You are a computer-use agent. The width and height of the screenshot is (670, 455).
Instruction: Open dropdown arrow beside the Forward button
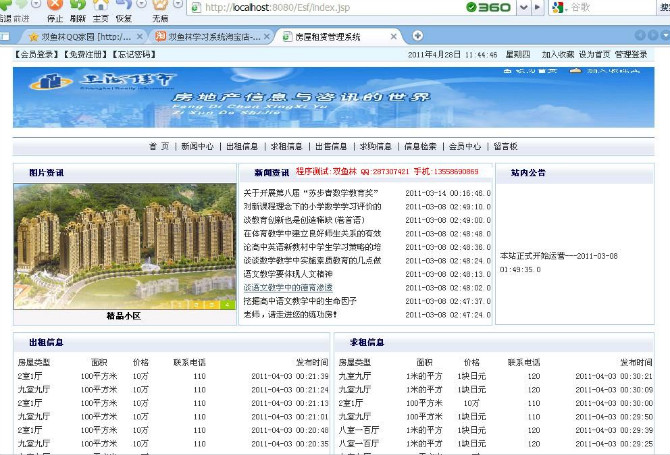point(36,4)
